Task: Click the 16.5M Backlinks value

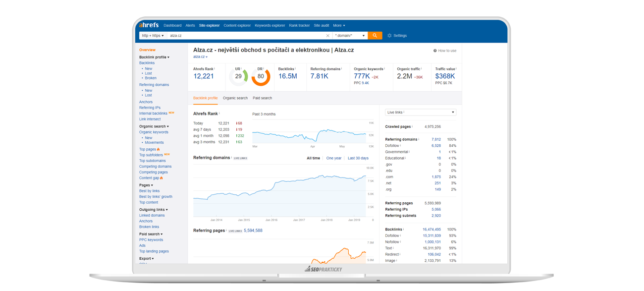Action: point(287,76)
